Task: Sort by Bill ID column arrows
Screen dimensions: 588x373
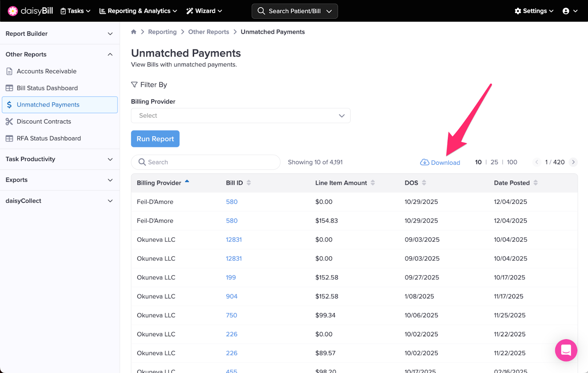Action: pos(249,183)
